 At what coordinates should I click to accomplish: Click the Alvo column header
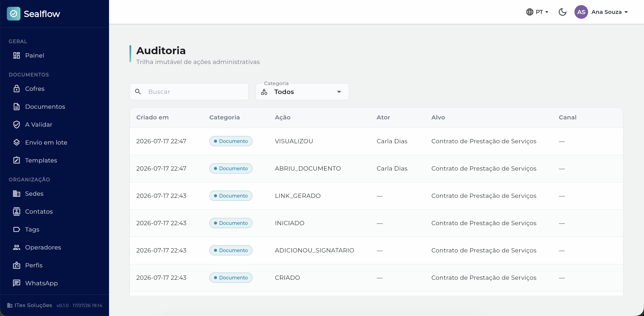coord(438,117)
